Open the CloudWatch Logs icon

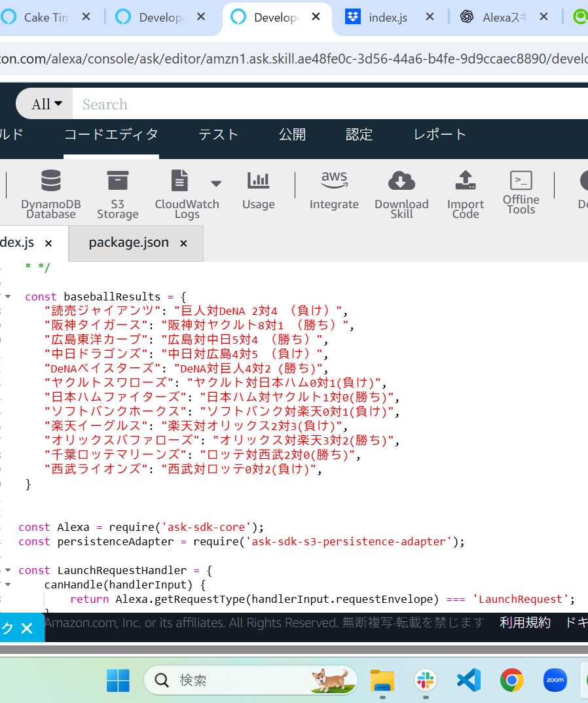(x=179, y=181)
